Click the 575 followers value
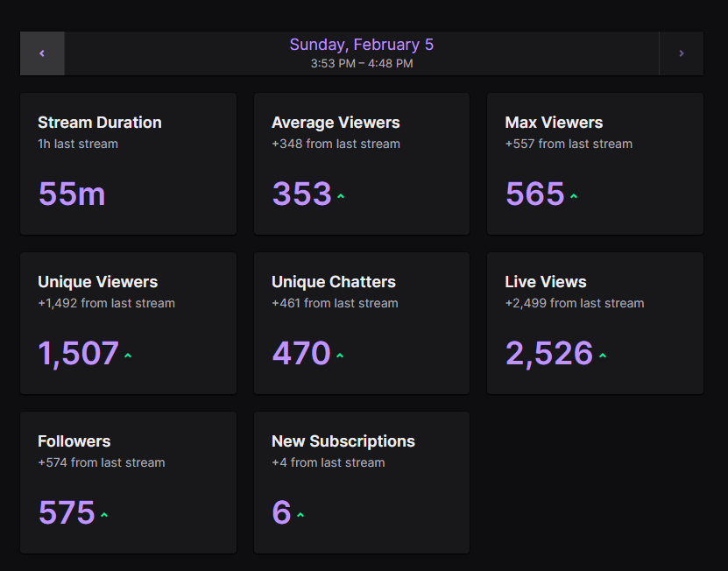Image resolution: width=728 pixels, height=571 pixels. click(x=67, y=512)
